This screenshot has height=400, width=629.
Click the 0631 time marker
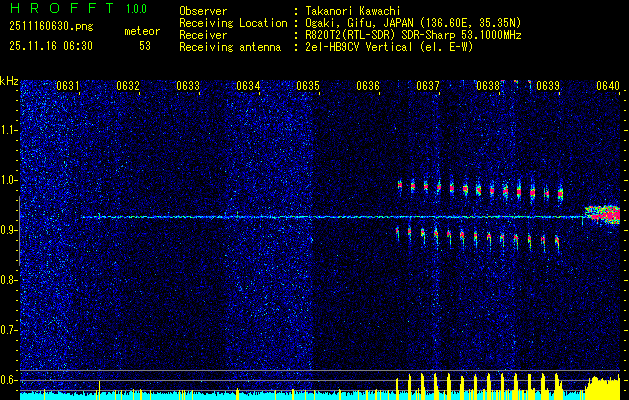click(x=67, y=86)
